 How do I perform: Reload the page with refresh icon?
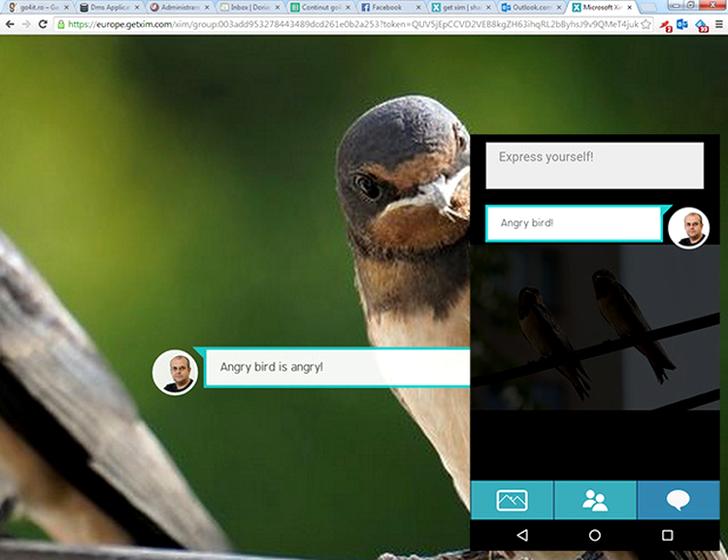[x=43, y=24]
